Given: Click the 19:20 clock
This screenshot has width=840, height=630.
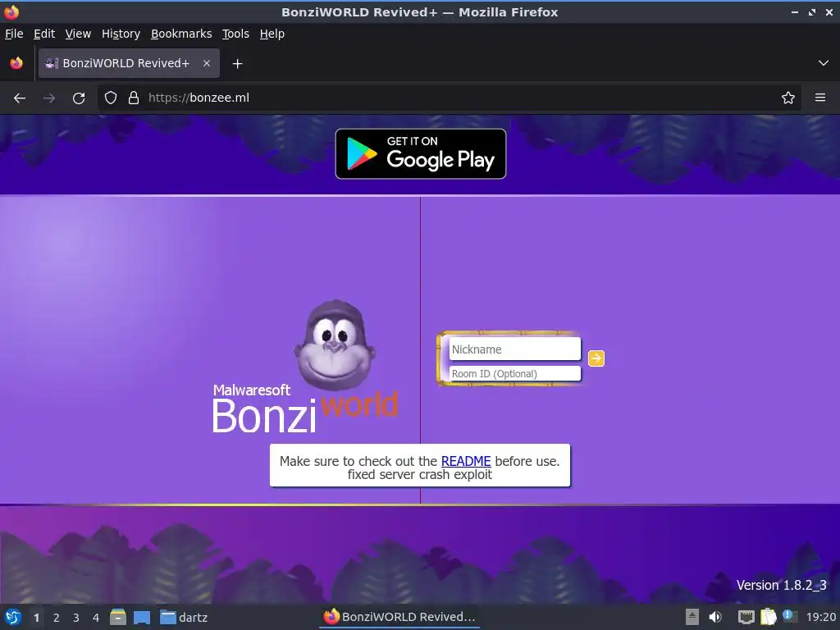Looking at the screenshot, I should [x=820, y=618].
